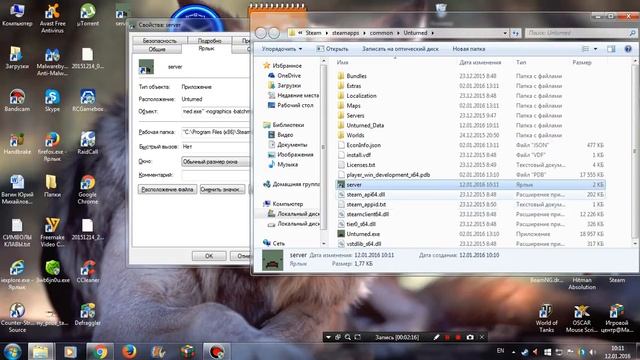Select the Econinfo.json file row

(x=470, y=145)
